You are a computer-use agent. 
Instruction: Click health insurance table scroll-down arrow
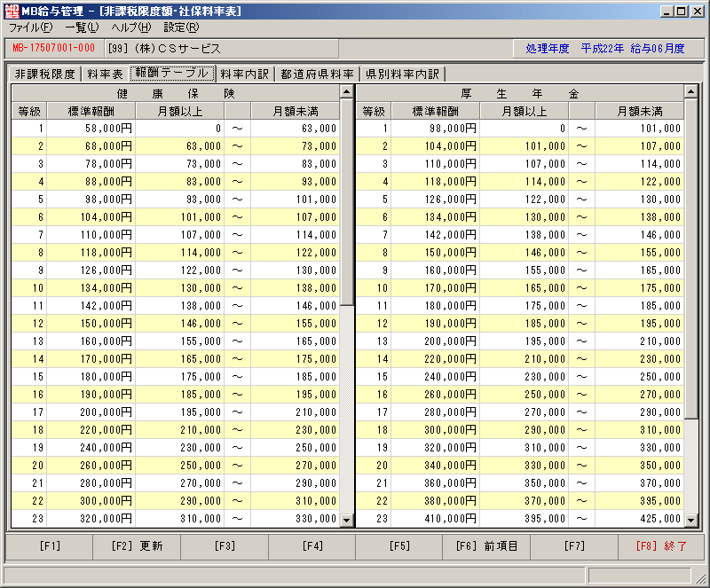click(x=347, y=520)
